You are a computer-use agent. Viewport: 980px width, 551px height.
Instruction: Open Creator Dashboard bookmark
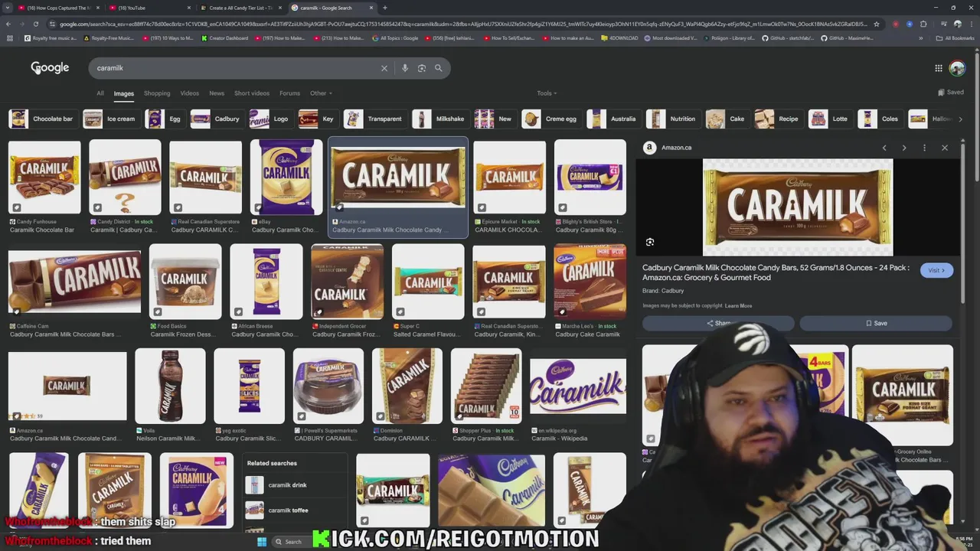click(x=225, y=37)
